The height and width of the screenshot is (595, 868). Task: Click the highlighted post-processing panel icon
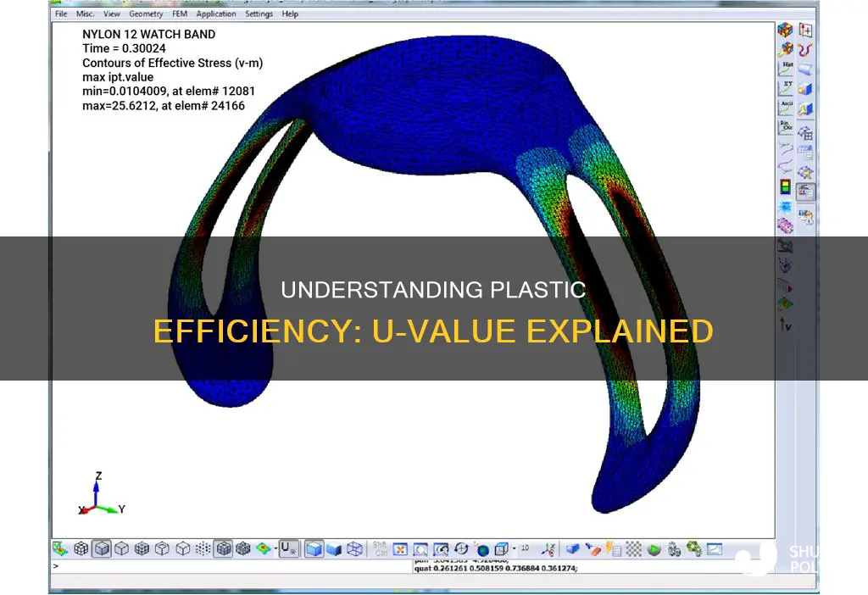point(805,192)
